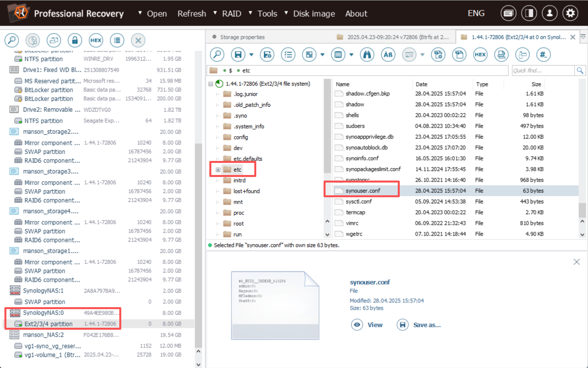Click the detailed list view icon
Image resolution: width=588 pixels, height=368 pixels.
click(338, 55)
